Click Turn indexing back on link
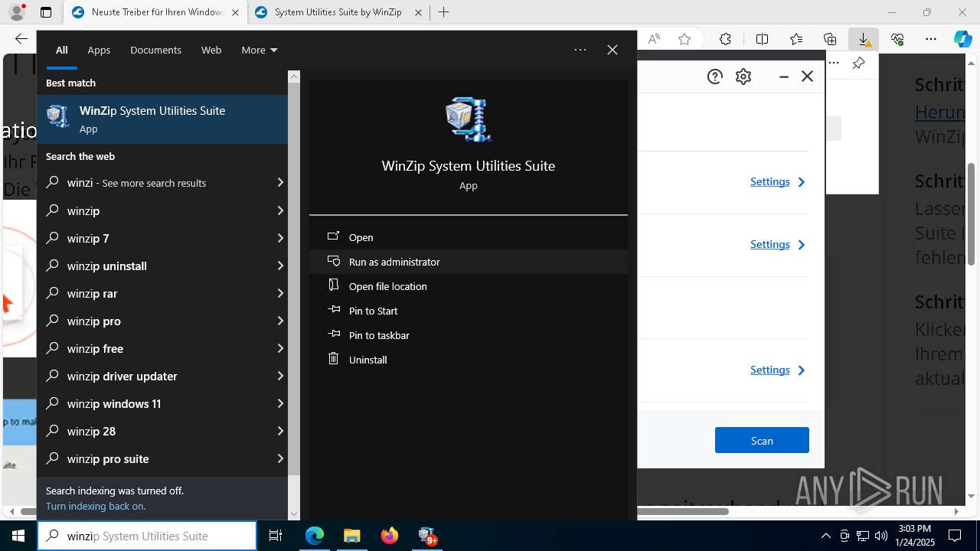 [x=96, y=506]
